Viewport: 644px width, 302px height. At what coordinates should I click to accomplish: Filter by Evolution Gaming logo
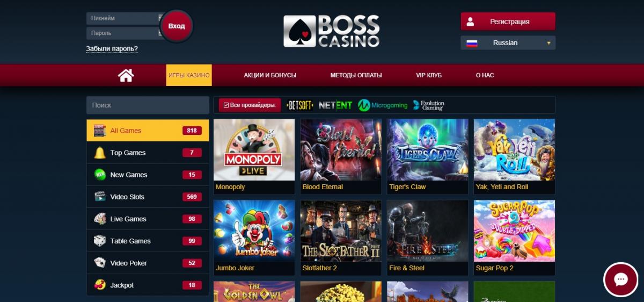pyautogui.click(x=428, y=105)
